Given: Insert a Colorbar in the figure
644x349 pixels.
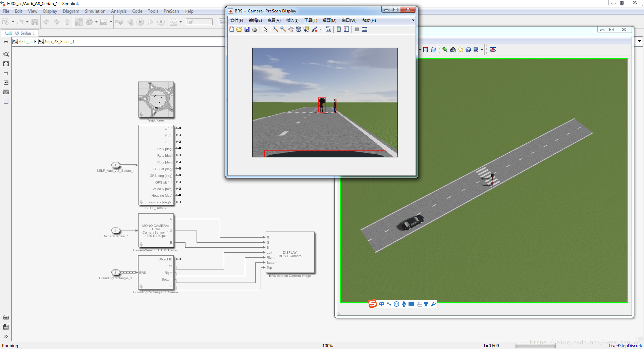Looking at the screenshot, I should [339, 30].
